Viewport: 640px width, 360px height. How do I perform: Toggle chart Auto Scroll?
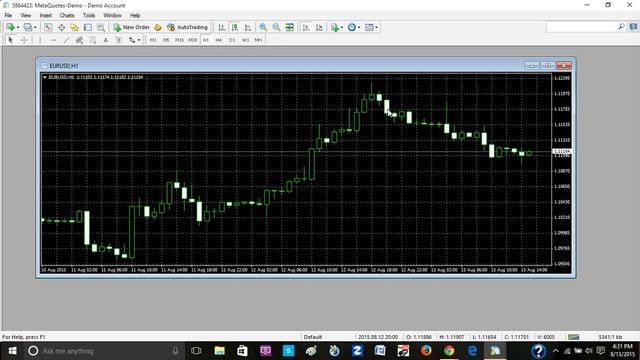coord(306,27)
